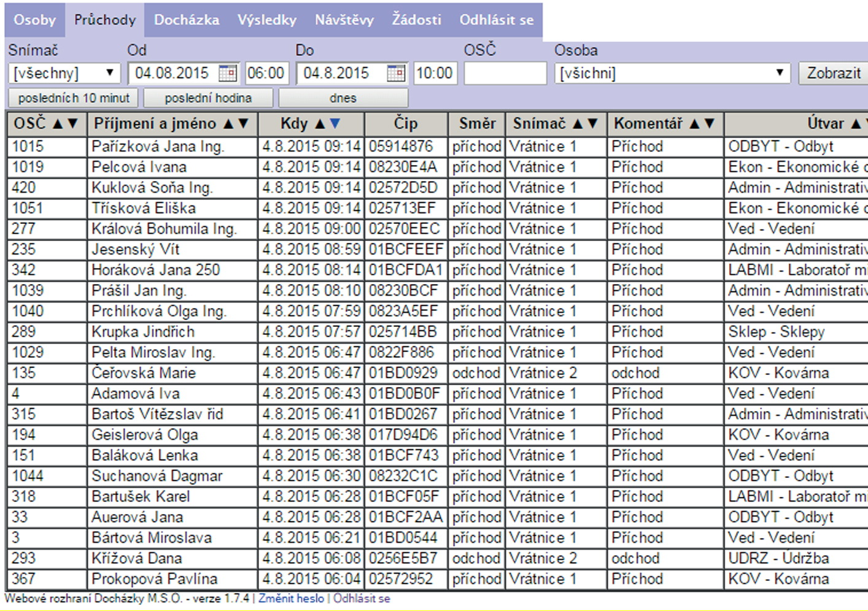The height and width of the screenshot is (611, 868).
Task: Click OSČ number 1044
Action: [x=28, y=477]
